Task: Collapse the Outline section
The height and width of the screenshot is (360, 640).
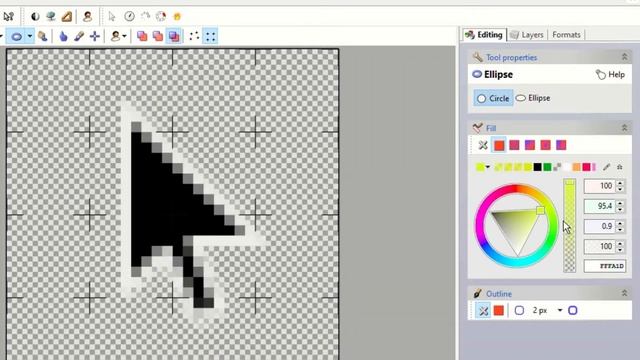Action: (624, 293)
